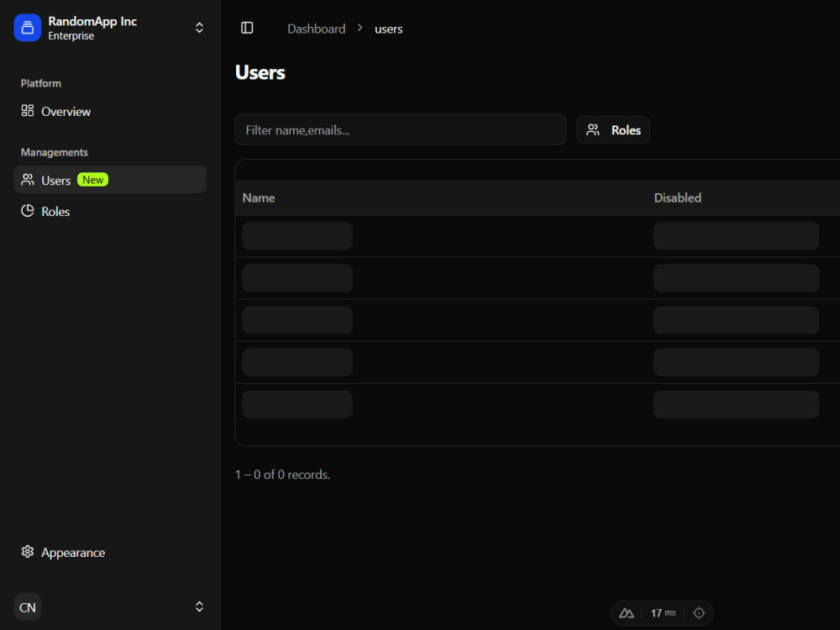840x630 pixels.
Task: Open Appearance settings
Action: 110,553
